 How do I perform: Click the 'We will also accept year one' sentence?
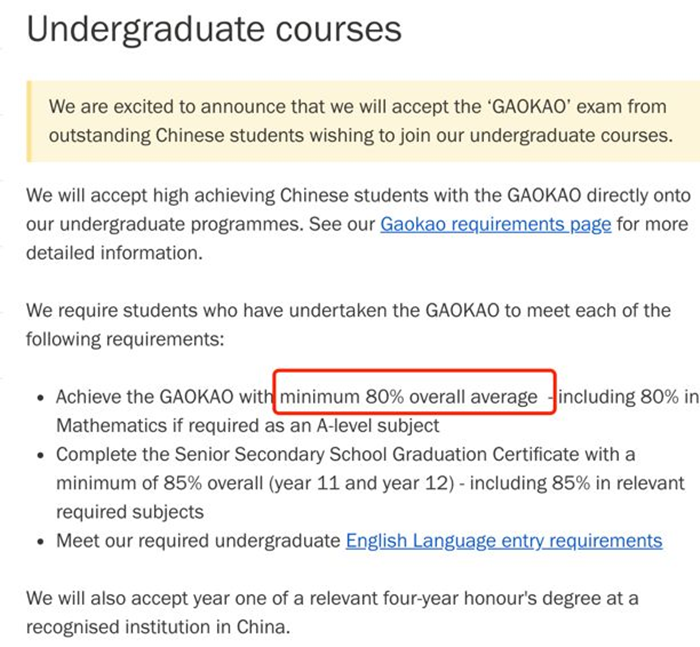(332, 598)
